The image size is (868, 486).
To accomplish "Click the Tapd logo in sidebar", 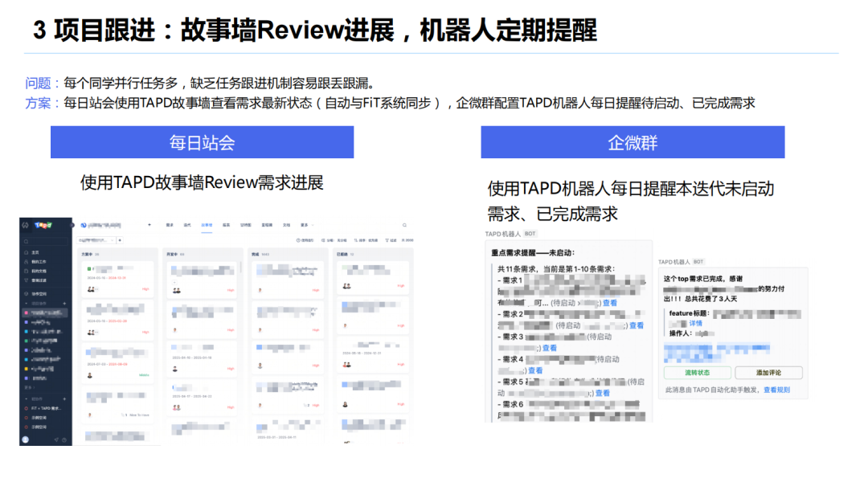I will pos(43,225).
